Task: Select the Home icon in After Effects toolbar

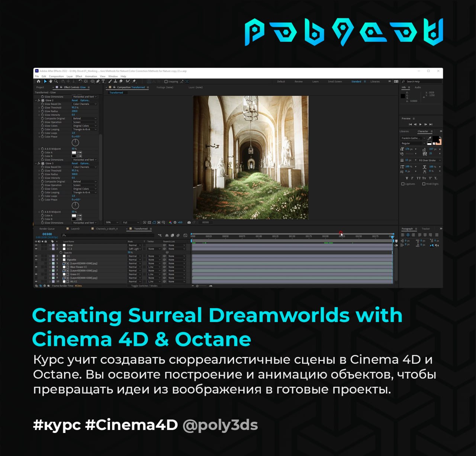Action: tap(38, 81)
